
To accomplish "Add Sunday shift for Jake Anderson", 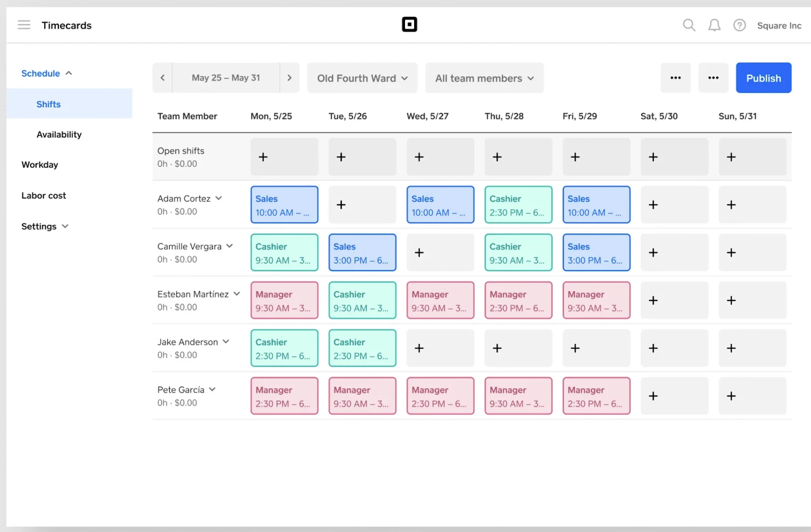I will (x=753, y=348).
